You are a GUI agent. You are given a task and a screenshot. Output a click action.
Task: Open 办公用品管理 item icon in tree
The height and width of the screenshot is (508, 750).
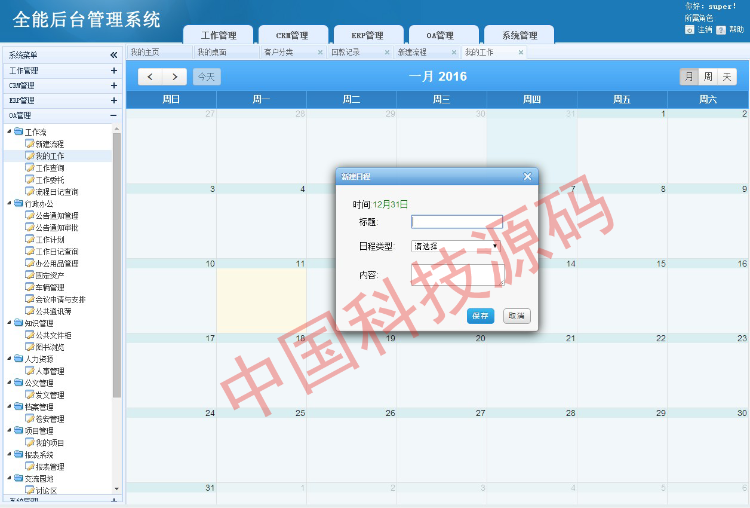30,263
